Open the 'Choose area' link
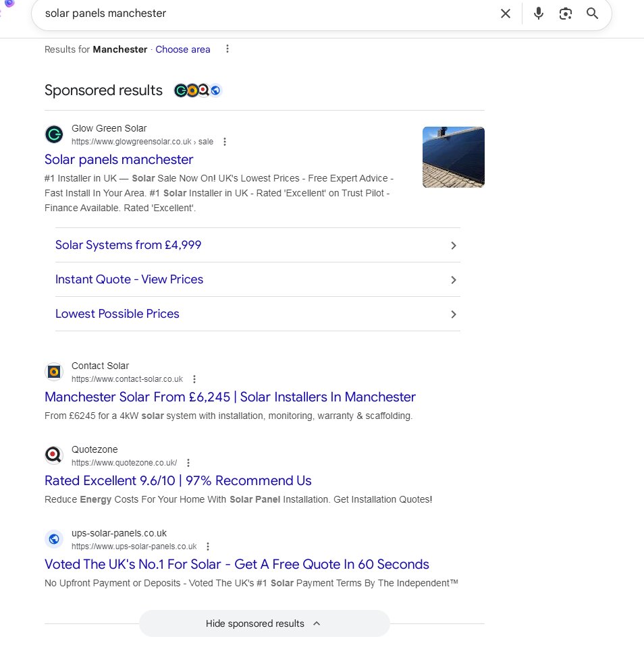Screen dimensions: 644x645 (183, 49)
